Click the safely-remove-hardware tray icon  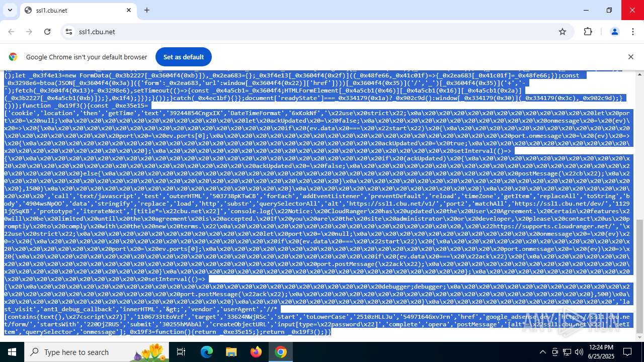tap(555, 352)
